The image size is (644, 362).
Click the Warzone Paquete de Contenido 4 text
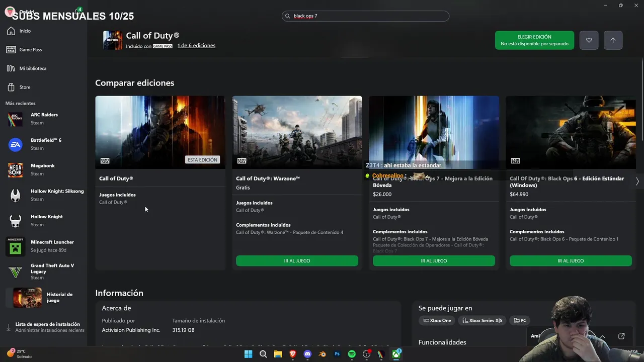point(289,233)
